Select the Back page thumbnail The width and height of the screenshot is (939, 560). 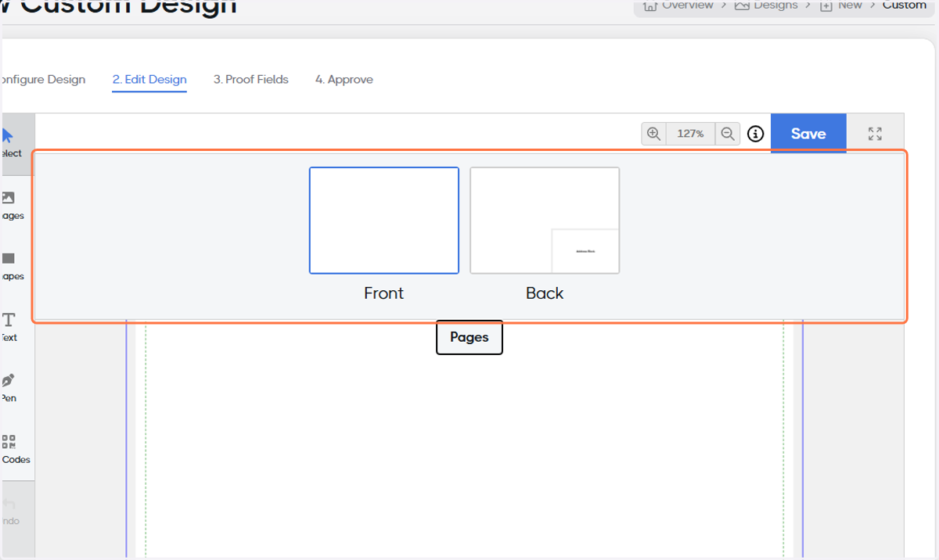(545, 221)
